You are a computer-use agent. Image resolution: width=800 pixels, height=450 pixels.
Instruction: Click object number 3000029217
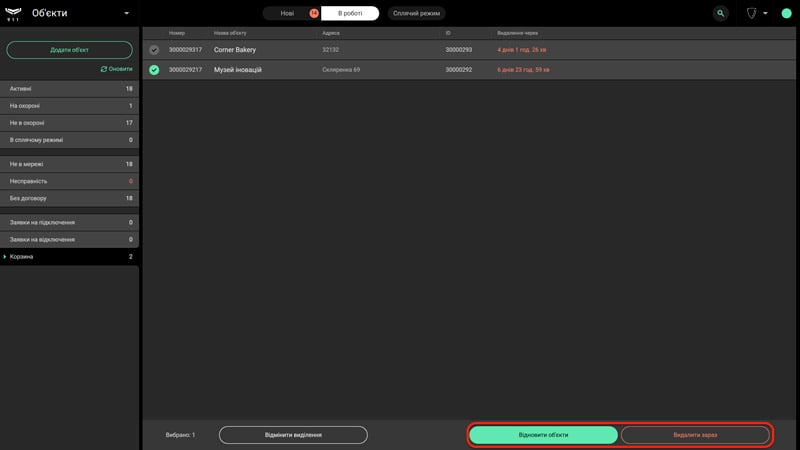[185, 70]
